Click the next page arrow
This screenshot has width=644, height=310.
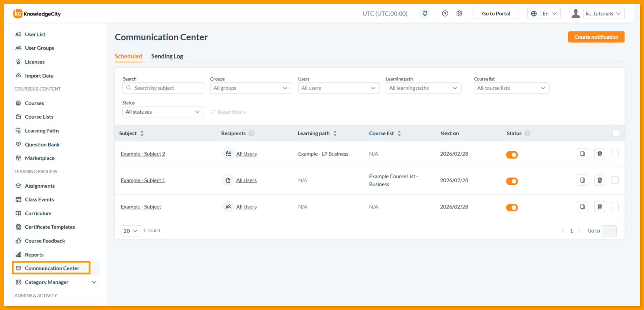tap(579, 231)
